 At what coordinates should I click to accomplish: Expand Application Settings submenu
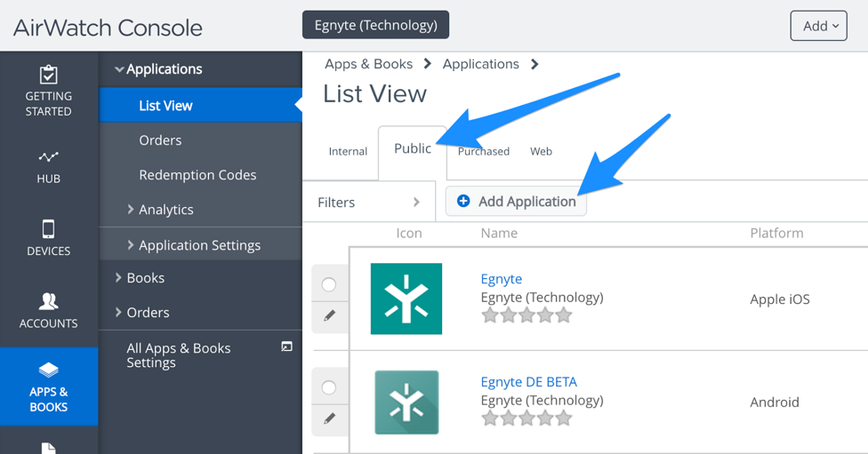[131, 244]
